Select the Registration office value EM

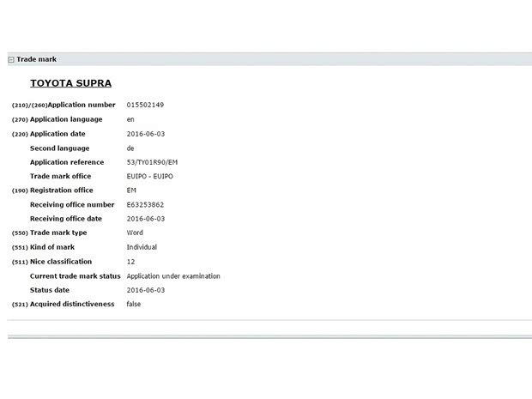[131, 190]
